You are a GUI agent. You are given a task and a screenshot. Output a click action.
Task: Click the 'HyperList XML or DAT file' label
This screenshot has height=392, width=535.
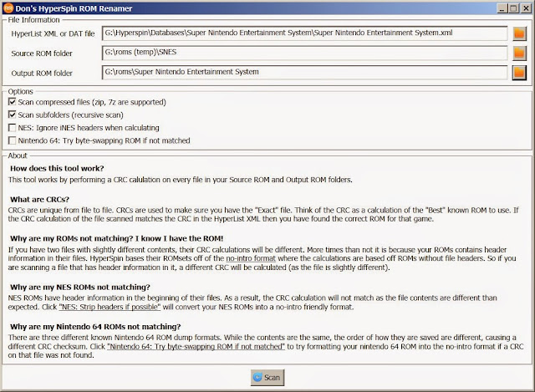[53, 33]
